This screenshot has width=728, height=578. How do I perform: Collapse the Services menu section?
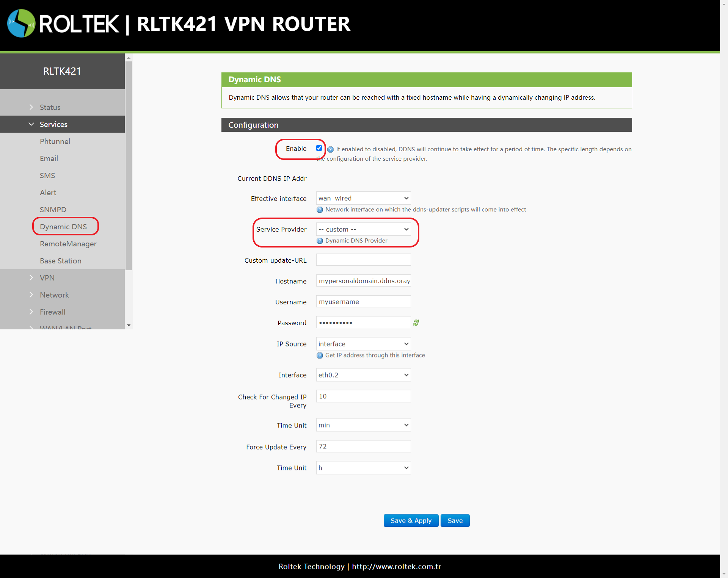pos(31,124)
